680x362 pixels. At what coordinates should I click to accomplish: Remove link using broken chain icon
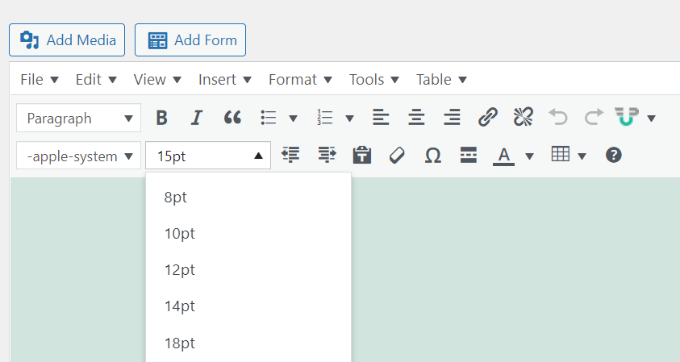point(523,117)
